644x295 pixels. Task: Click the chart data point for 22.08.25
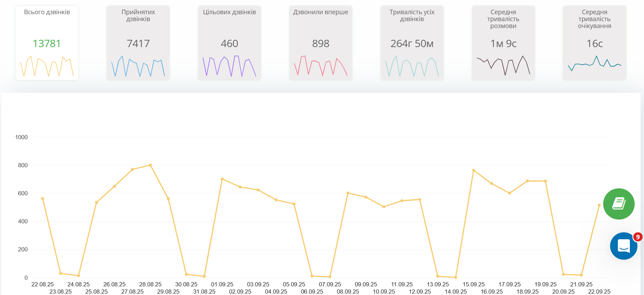click(x=43, y=199)
